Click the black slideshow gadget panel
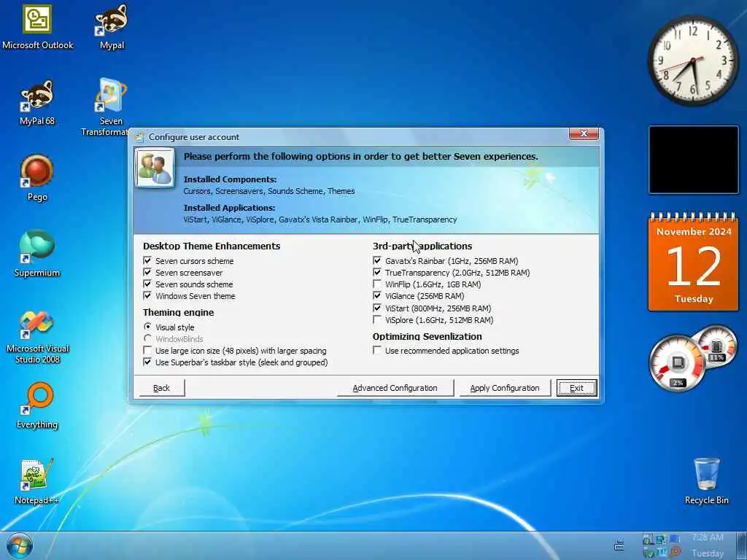The width and height of the screenshot is (747, 560). pos(693,160)
